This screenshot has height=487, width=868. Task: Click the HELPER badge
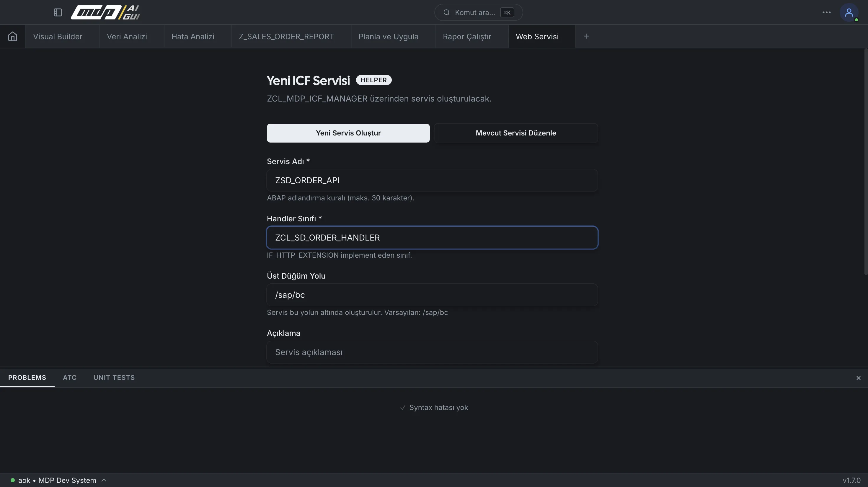(373, 80)
